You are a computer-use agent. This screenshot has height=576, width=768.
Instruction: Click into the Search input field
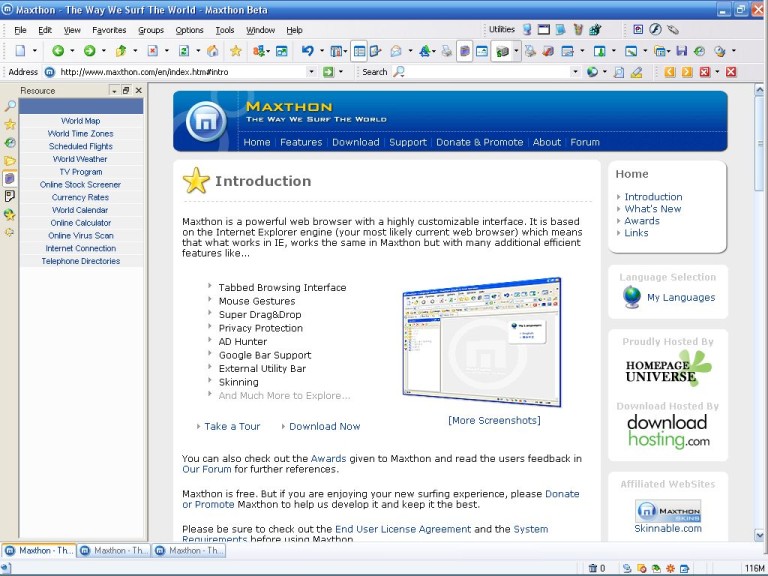[487, 72]
